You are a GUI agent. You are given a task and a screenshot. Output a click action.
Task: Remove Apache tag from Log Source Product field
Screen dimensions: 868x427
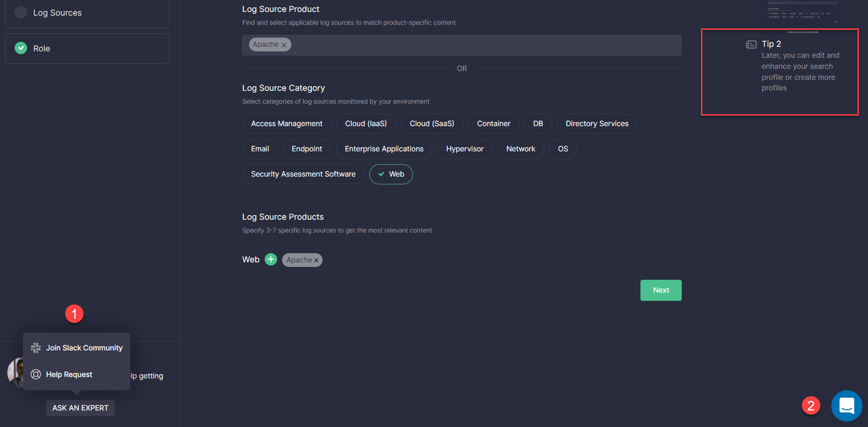click(x=284, y=45)
